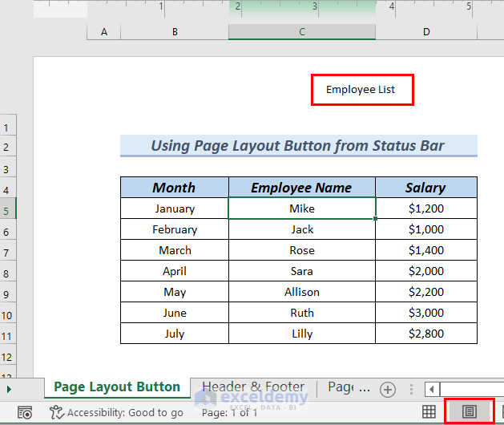Switch to Normal view in status bar
The image size is (504, 425).
pyautogui.click(x=429, y=411)
